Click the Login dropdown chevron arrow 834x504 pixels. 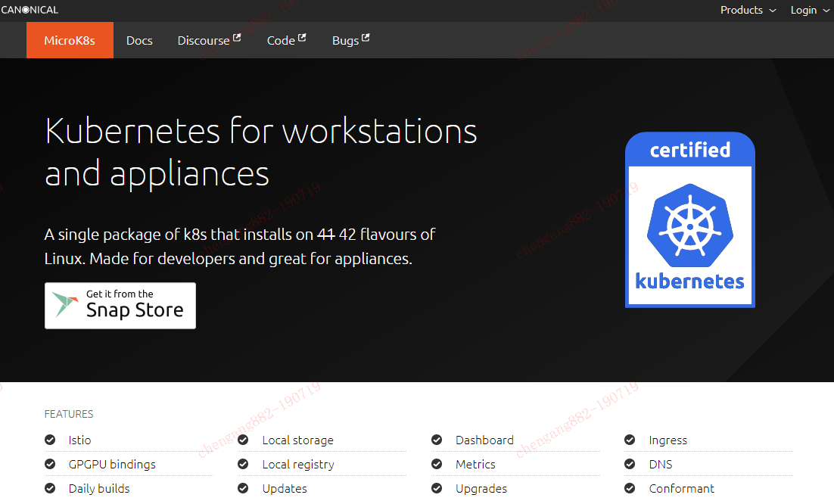click(826, 11)
